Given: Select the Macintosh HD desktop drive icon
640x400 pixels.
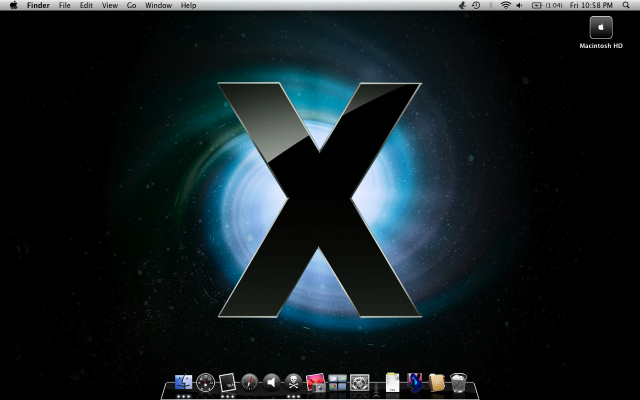Looking at the screenshot, I should click(x=601, y=27).
